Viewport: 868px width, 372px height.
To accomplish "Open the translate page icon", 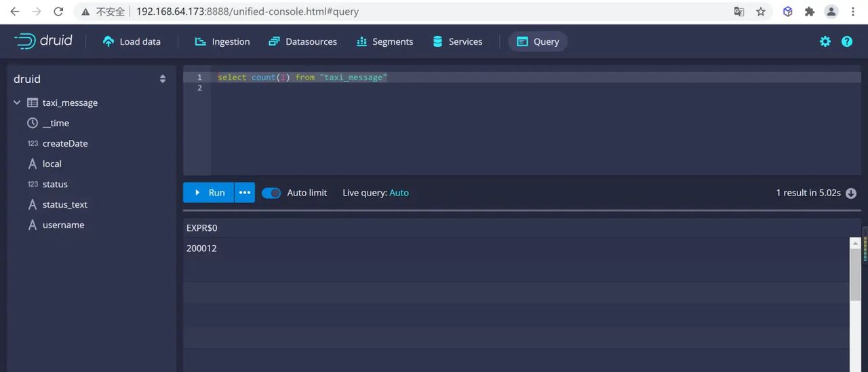I will (x=739, y=12).
